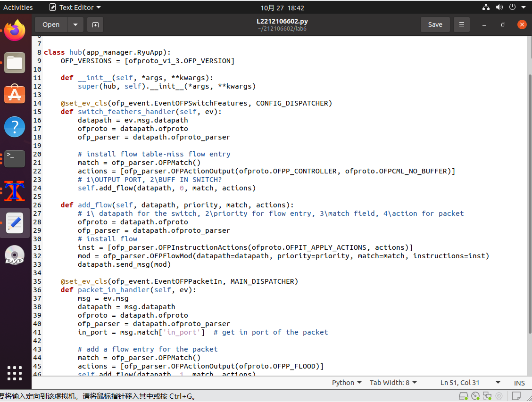The image size is (532, 402).
Task: Click the comment '# 1\OUTPUT PORT, 2\BUFF IN SWITCH?'
Action: click(x=150, y=180)
